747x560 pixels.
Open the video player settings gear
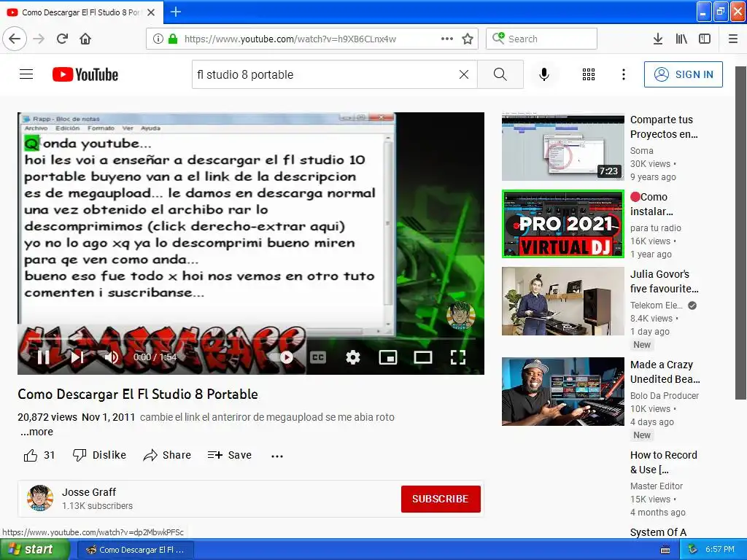tap(353, 357)
